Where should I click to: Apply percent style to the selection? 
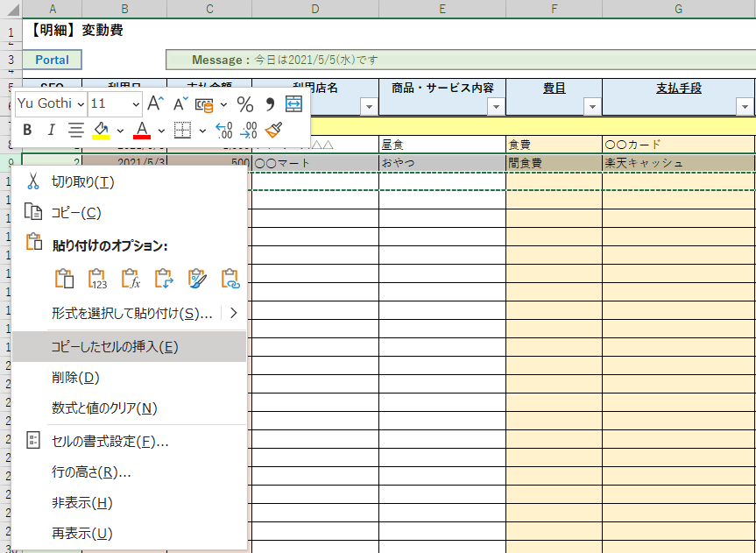245,104
